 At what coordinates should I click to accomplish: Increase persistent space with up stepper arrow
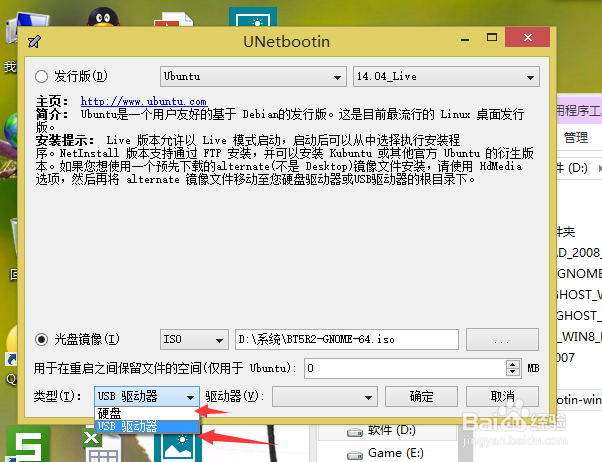513,364
